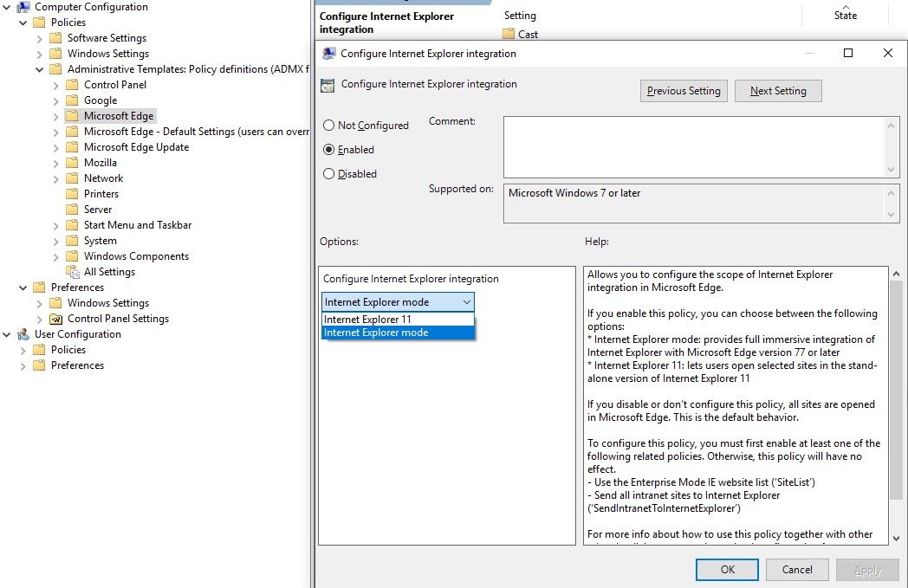Click the User Configuration user icon

click(x=23, y=334)
